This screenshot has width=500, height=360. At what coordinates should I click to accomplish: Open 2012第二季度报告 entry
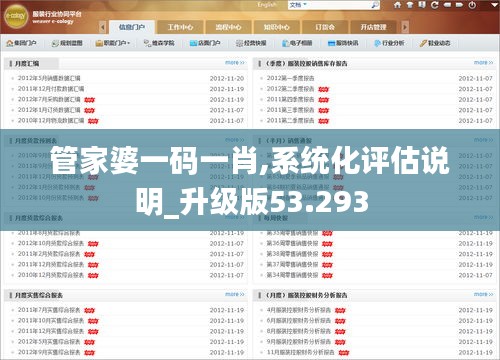click(290, 89)
